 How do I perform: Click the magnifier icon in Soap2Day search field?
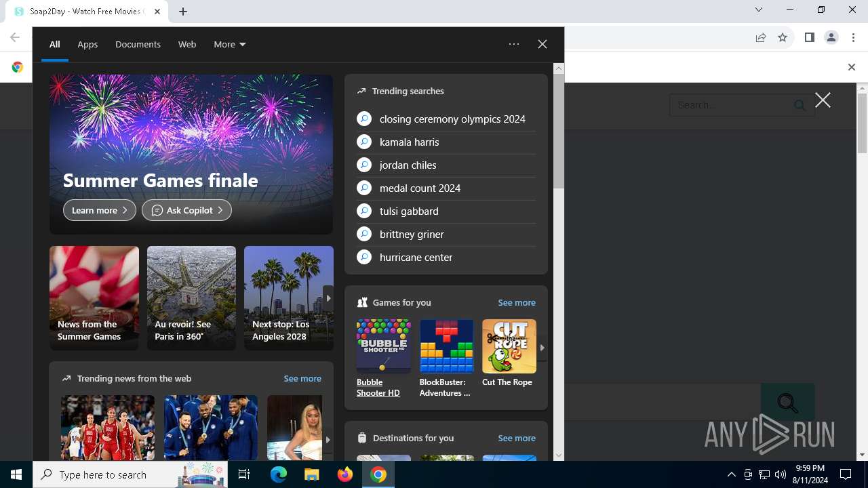coord(800,105)
